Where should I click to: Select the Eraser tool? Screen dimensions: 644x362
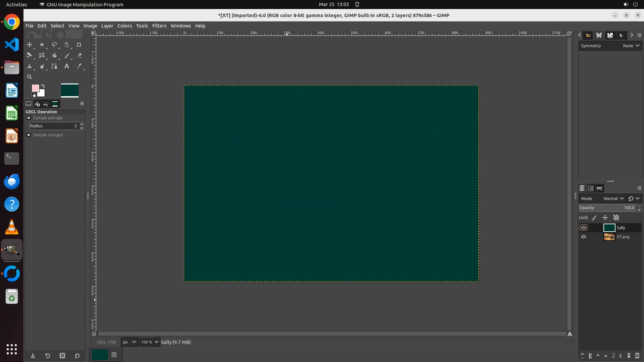(79, 56)
